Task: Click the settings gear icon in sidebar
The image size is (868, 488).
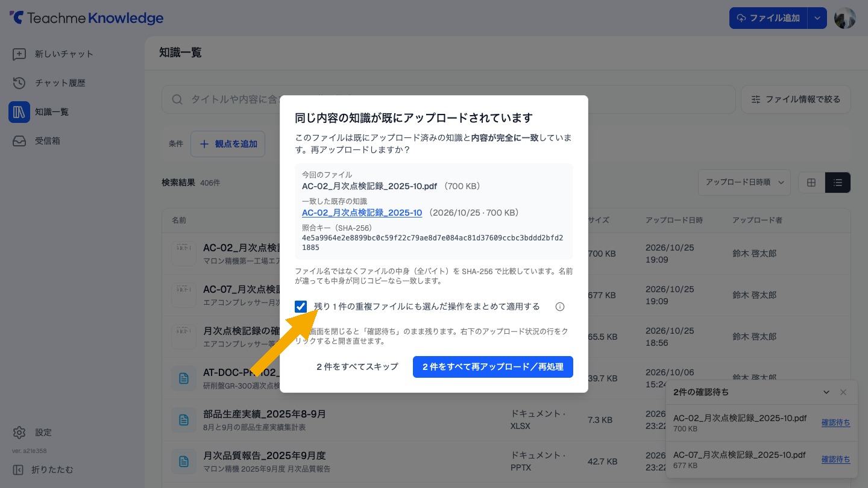Action: (x=19, y=433)
